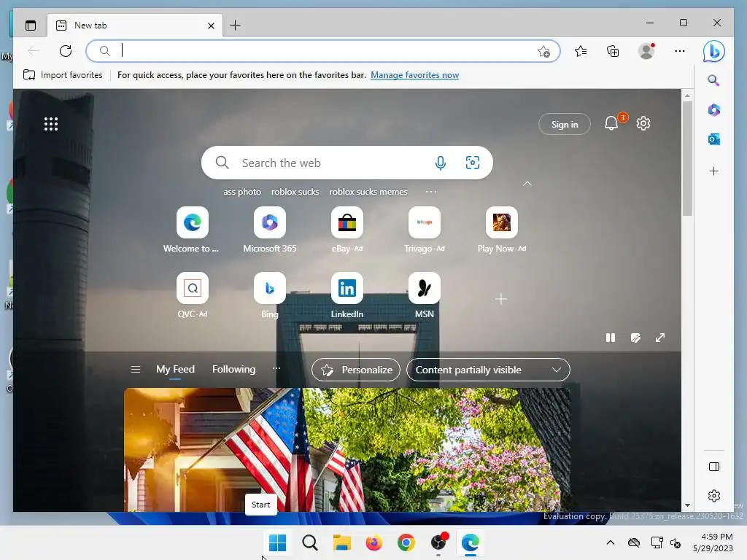Open a new browser tab
Image resolution: width=747 pixels, height=560 pixels.
236,26
